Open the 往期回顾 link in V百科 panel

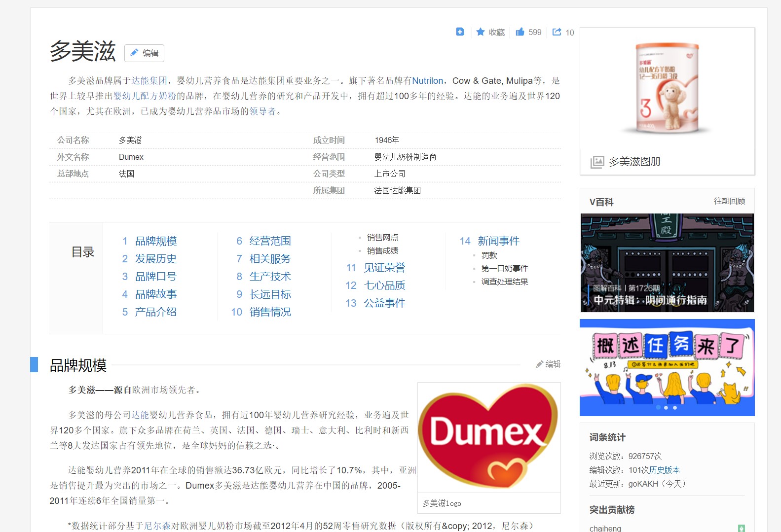click(x=729, y=201)
